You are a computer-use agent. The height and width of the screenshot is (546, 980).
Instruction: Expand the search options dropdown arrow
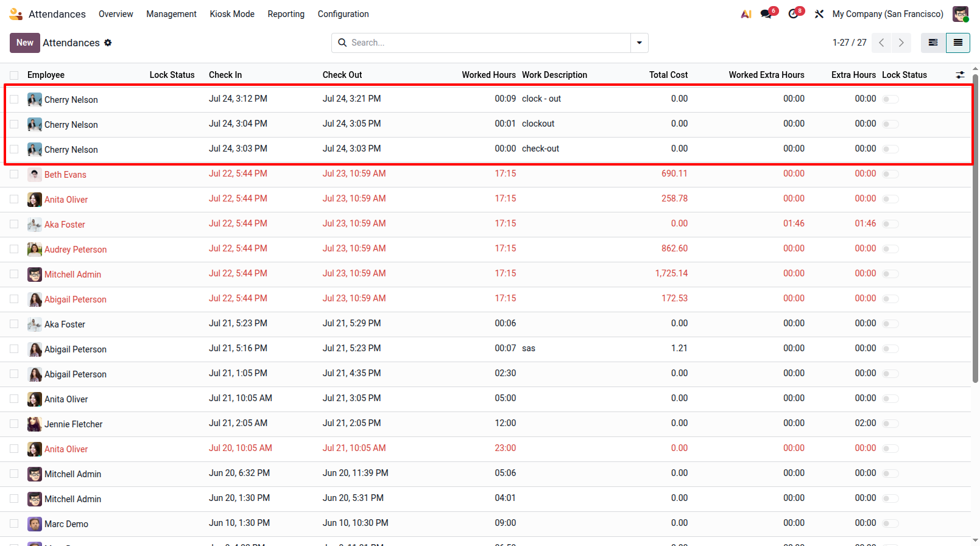[x=639, y=43]
